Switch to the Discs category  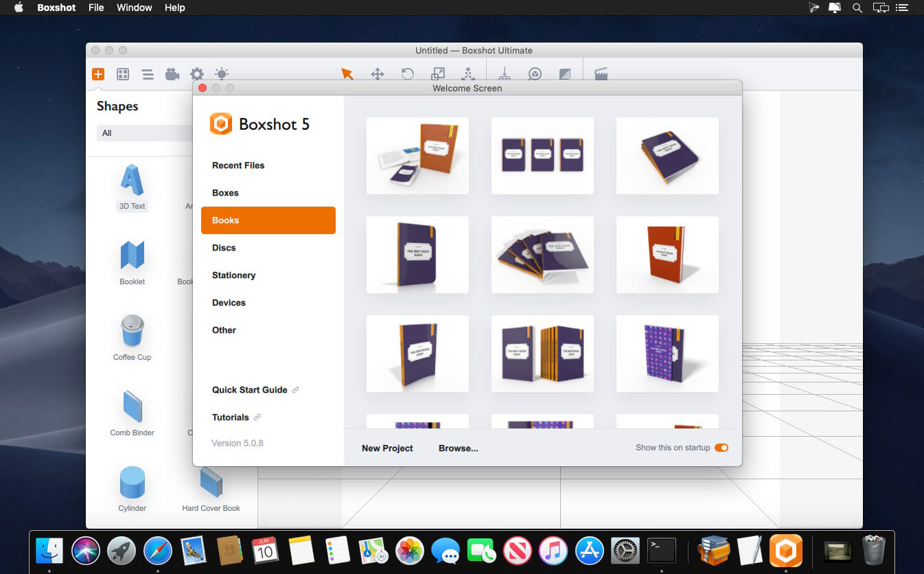[224, 248]
